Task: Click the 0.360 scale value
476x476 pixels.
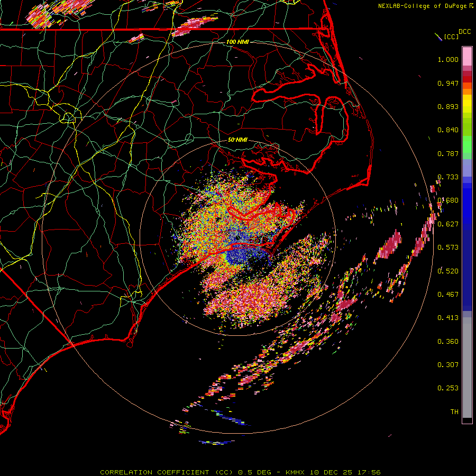Action: point(448,342)
